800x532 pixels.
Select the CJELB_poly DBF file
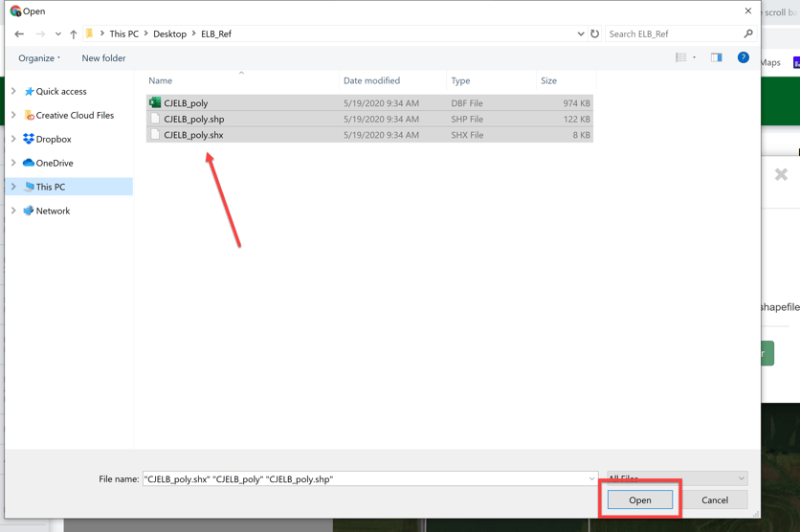369,103
